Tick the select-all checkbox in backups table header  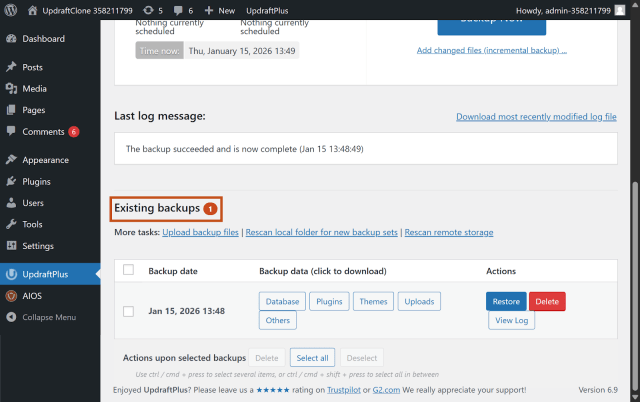click(x=129, y=270)
